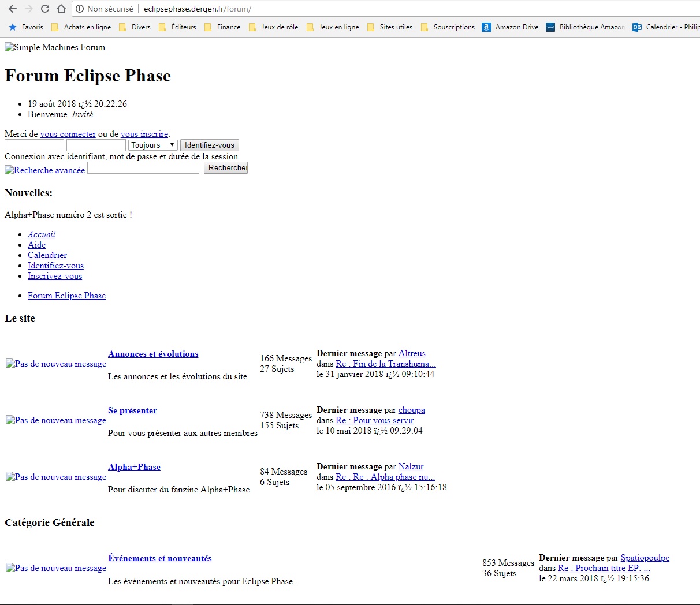The width and height of the screenshot is (700, 605).
Task: Expand the Toujours session duration dropdown
Action: point(152,145)
